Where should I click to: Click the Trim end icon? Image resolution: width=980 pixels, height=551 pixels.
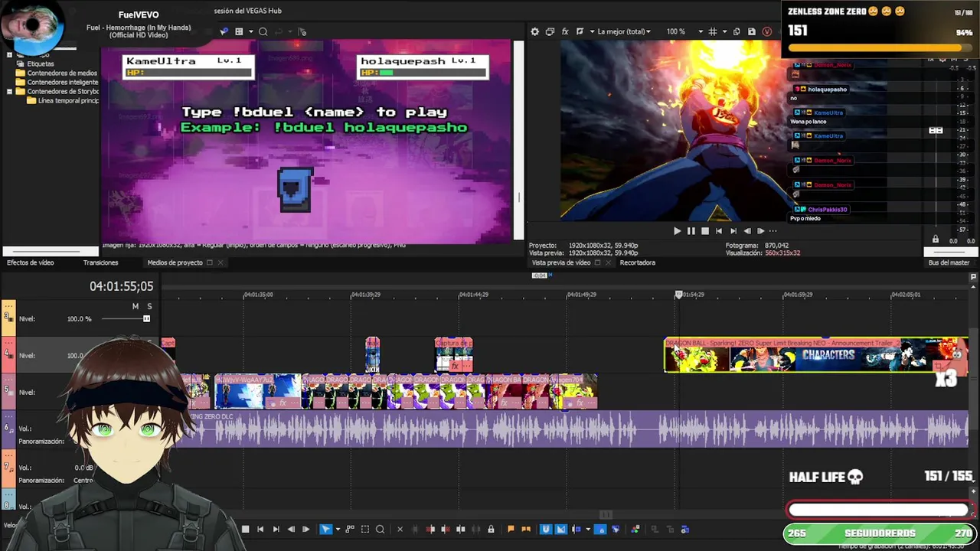tap(446, 529)
